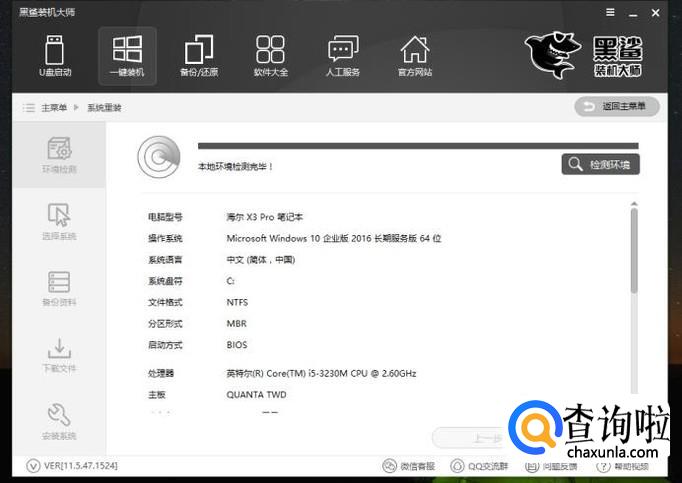Select the 一键装机 tab icon
This screenshot has height=483, width=682.
point(127,55)
